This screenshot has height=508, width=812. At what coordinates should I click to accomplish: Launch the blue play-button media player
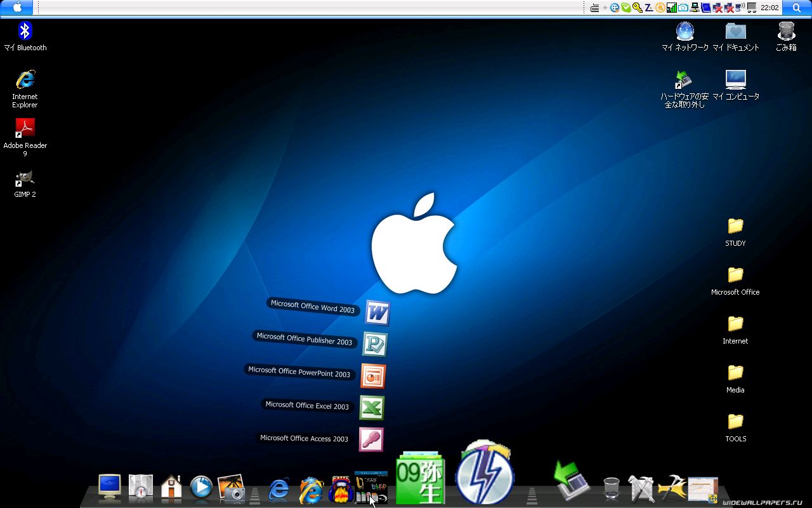click(x=201, y=488)
